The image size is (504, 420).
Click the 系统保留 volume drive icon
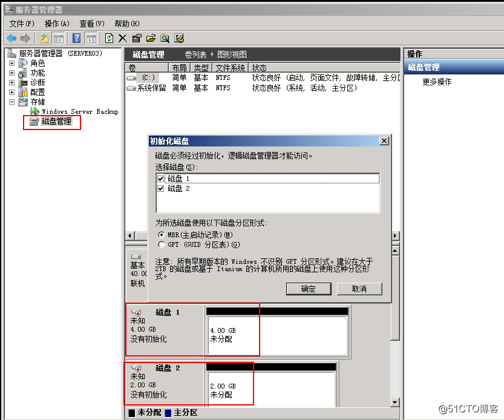tap(131, 88)
